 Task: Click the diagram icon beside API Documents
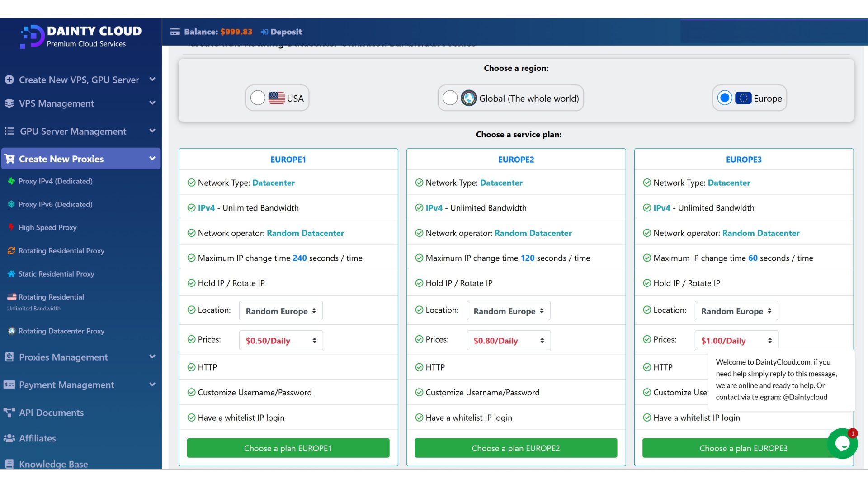pyautogui.click(x=9, y=413)
